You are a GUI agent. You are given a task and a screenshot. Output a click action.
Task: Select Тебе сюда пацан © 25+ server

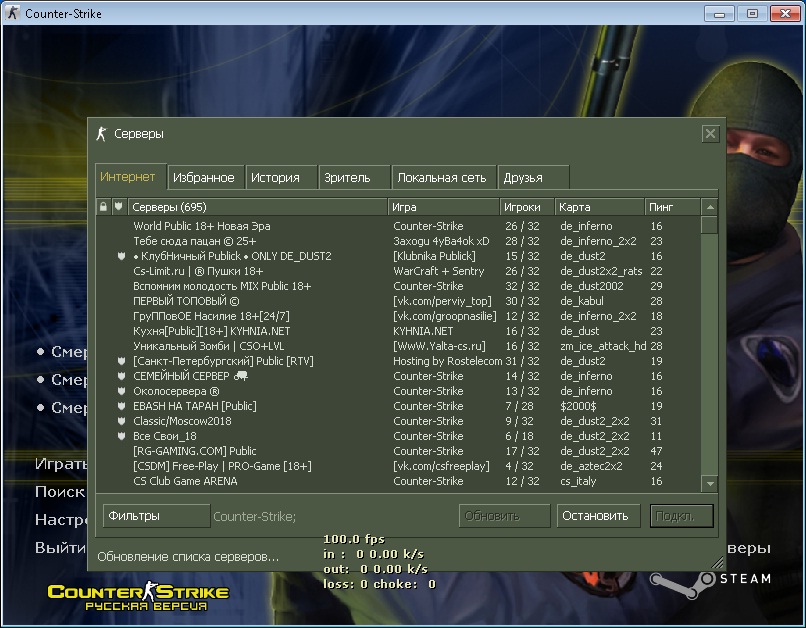click(398, 241)
